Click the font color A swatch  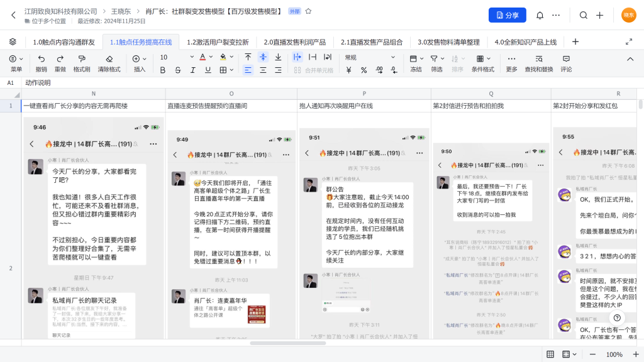[203, 57]
